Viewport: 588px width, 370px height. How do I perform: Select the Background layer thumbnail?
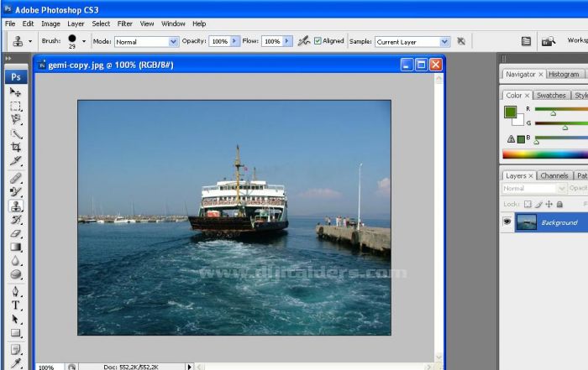pos(527,222)
